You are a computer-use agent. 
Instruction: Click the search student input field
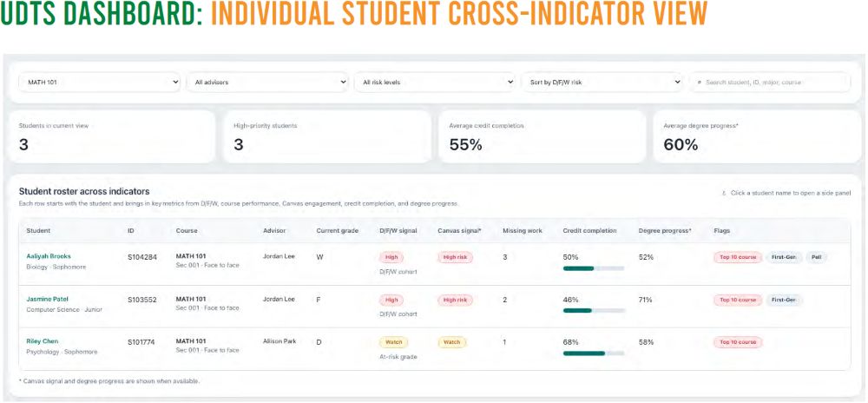point(769,82)
